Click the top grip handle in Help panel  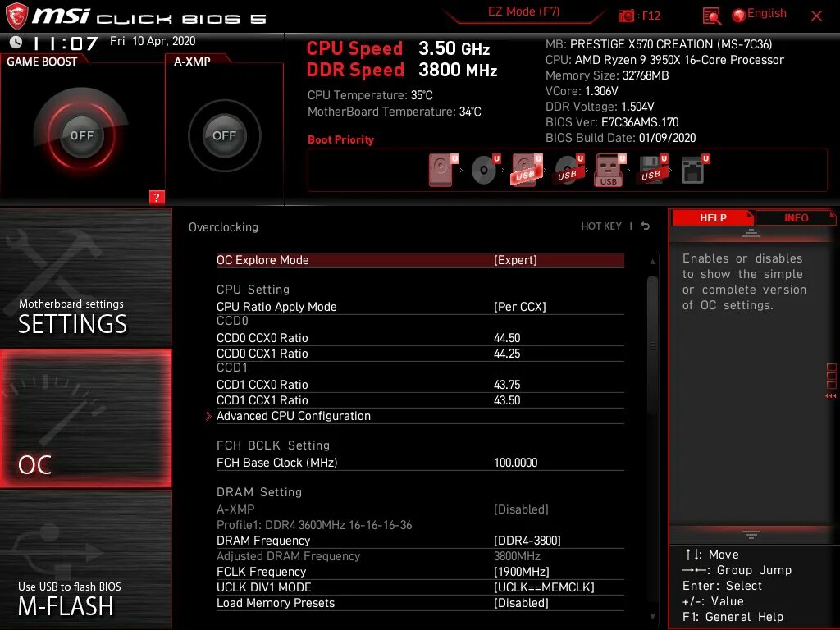point(751,233)
